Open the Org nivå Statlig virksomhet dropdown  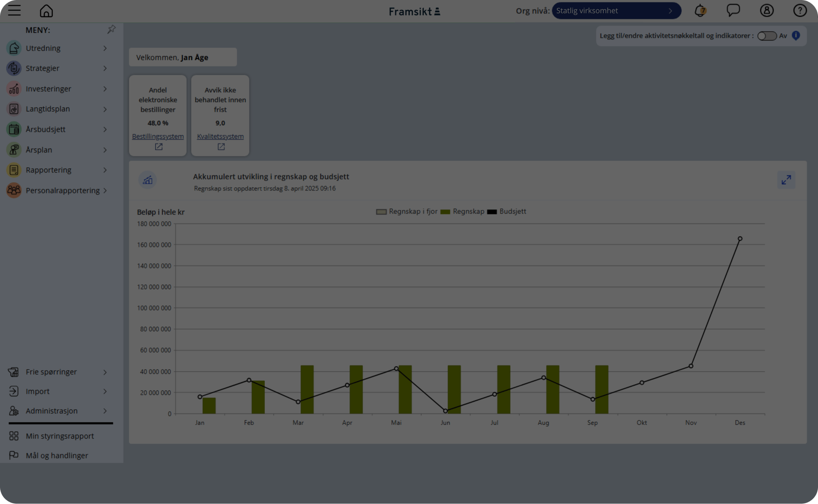(x=616, y=11)
